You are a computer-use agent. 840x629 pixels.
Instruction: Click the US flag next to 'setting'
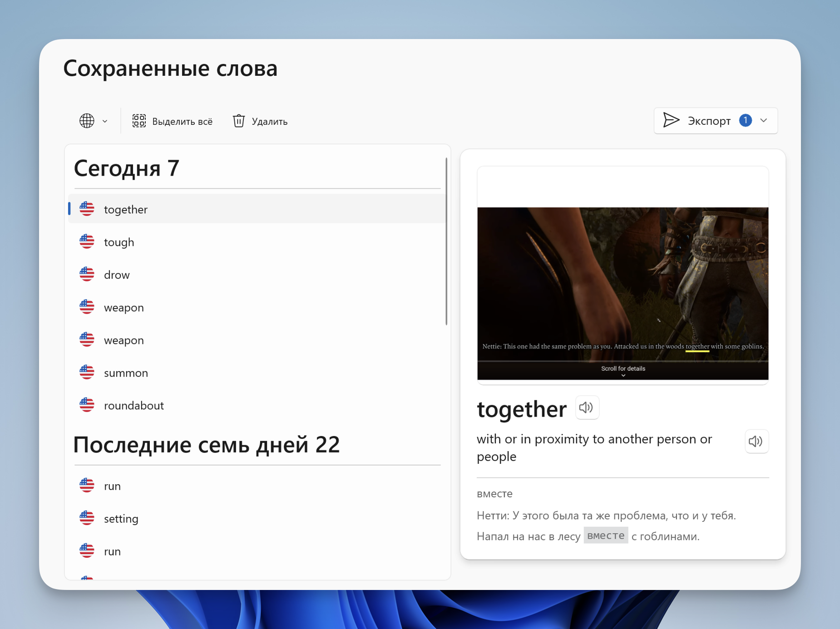(x=87, y=518)
